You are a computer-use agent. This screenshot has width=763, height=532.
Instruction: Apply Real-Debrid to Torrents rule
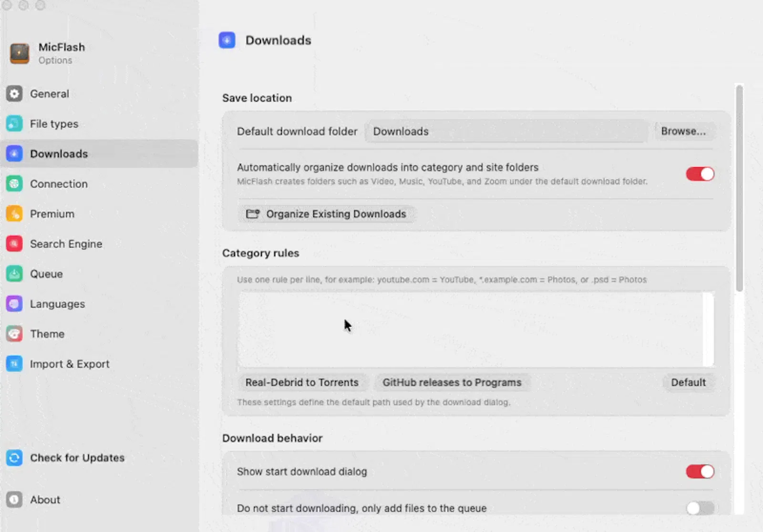point(302,382)
